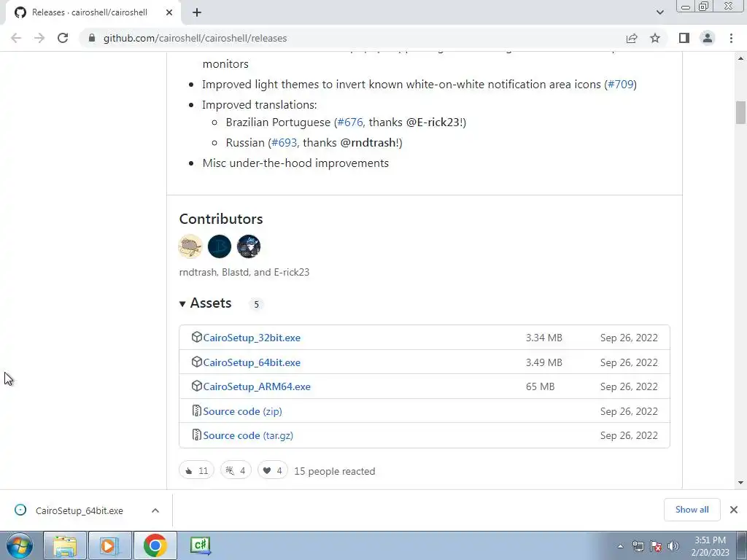Download CairoSetup_32bit.exe
Image resolution: width=747 pixels, height=560 pixels.
point(252,338)
